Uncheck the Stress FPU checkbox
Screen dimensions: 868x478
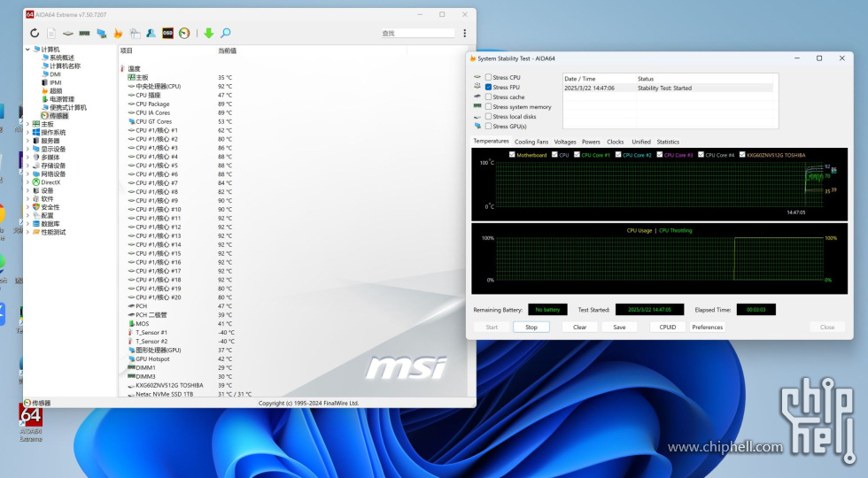[488, 87]
